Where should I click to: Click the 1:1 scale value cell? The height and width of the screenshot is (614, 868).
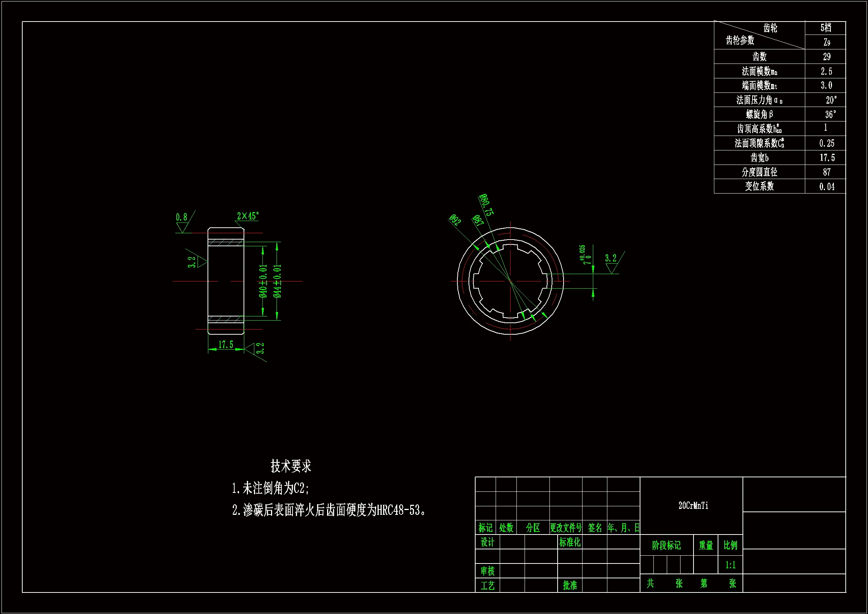(x=730, y=565)
